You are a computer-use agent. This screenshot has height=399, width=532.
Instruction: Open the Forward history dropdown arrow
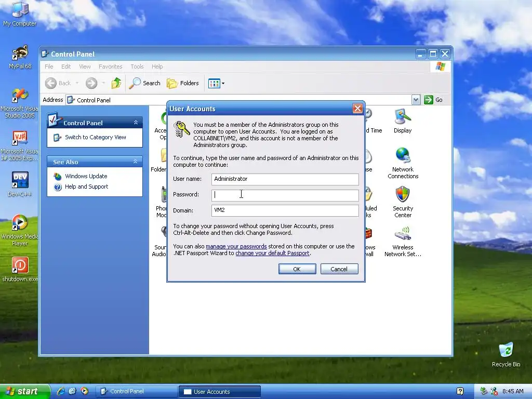click(x=103, y=83)
